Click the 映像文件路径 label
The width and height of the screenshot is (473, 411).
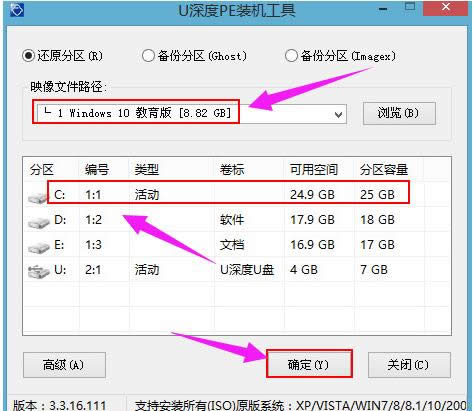pyautogui.click(x=68, y=87)
